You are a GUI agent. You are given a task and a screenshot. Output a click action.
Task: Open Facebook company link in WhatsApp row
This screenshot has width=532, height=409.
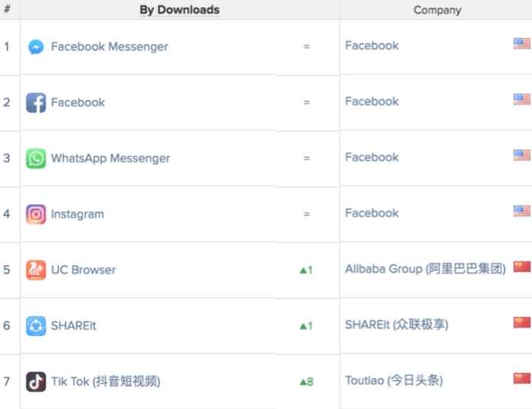click(372, 157)
